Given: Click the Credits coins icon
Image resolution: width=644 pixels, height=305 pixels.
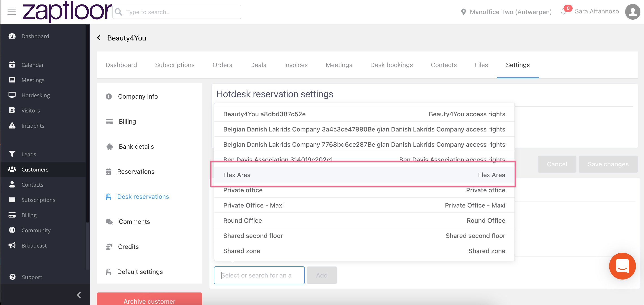Looking at the screenshot, I should (109, 247).
